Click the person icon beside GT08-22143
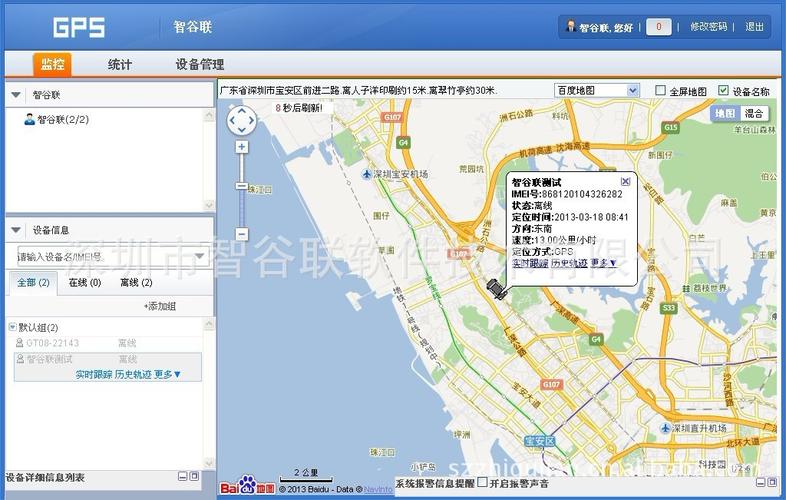The image size is (786, 500). [20, 343]
